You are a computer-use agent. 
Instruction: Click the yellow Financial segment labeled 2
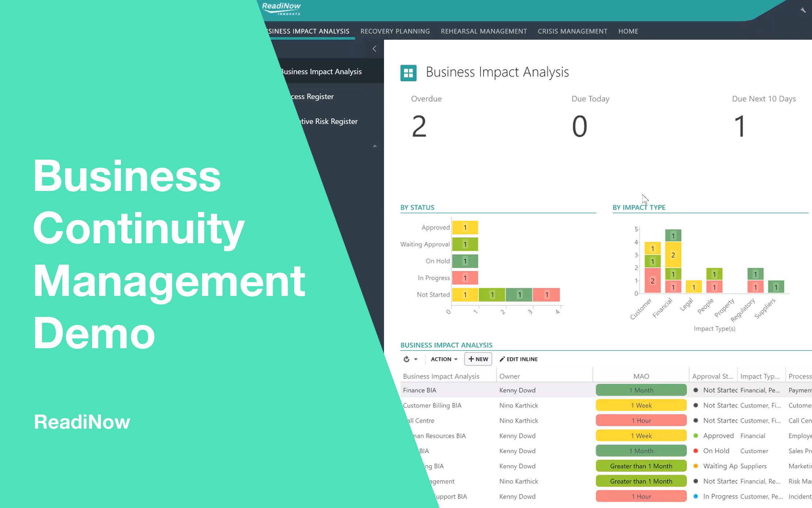(x=673, y=255)
